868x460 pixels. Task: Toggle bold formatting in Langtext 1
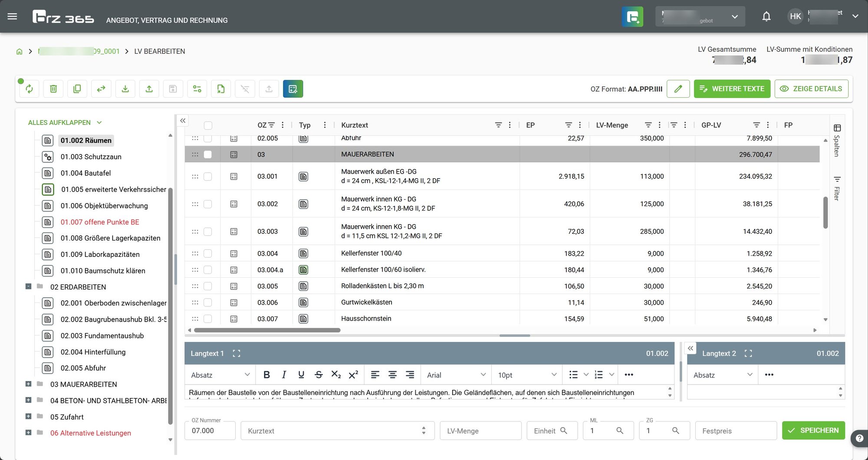coord(266,375)
